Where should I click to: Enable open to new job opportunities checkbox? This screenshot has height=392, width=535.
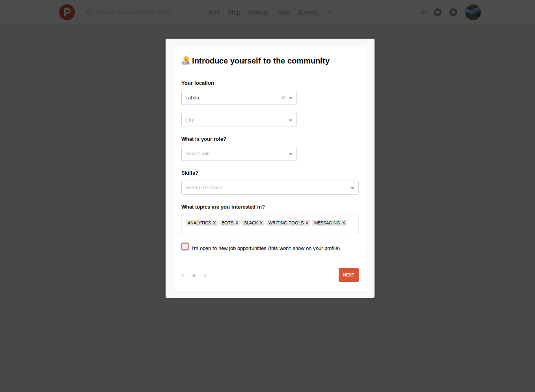[185, 246]
